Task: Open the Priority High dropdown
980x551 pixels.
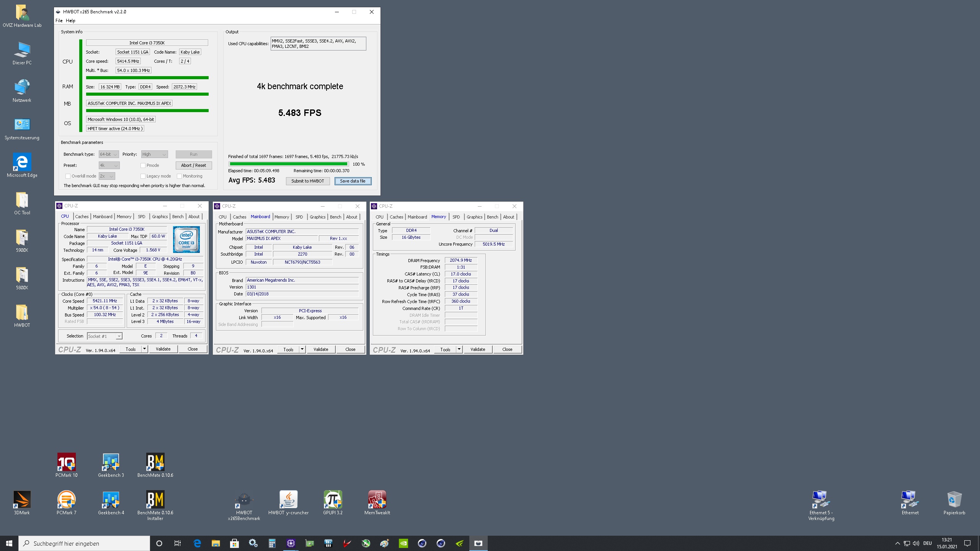Action: tap(155, 154)
